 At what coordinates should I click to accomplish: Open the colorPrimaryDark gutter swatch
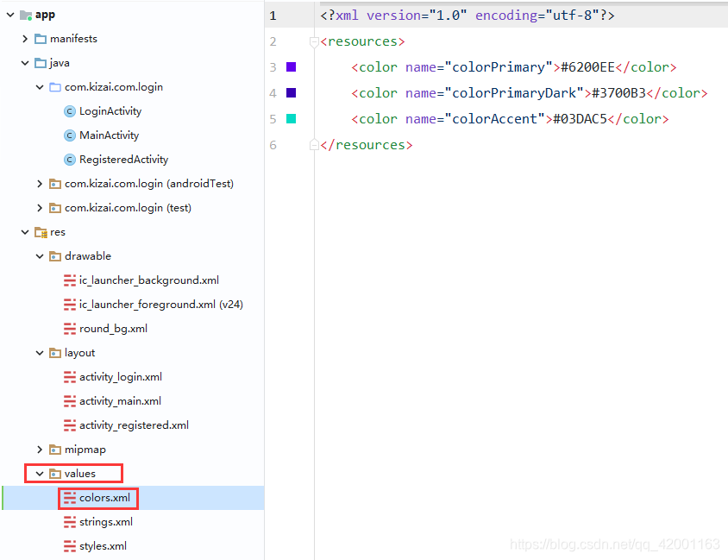tap(291, 93)
